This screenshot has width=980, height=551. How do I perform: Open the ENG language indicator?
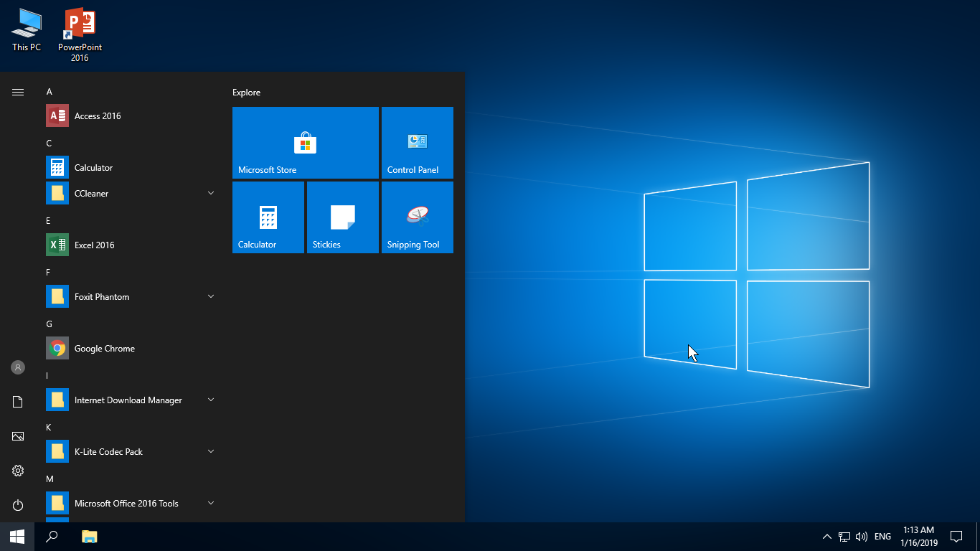click(883, 537)
